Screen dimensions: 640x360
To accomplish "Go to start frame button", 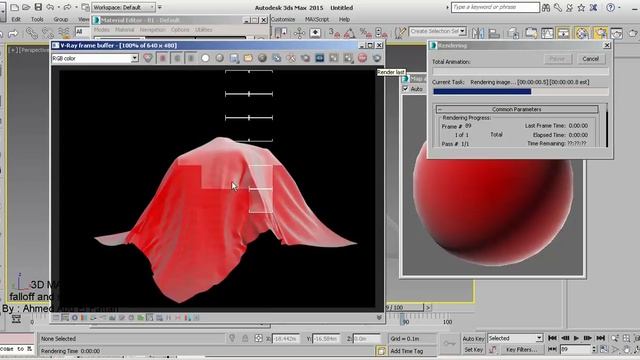I will (552, 338).
